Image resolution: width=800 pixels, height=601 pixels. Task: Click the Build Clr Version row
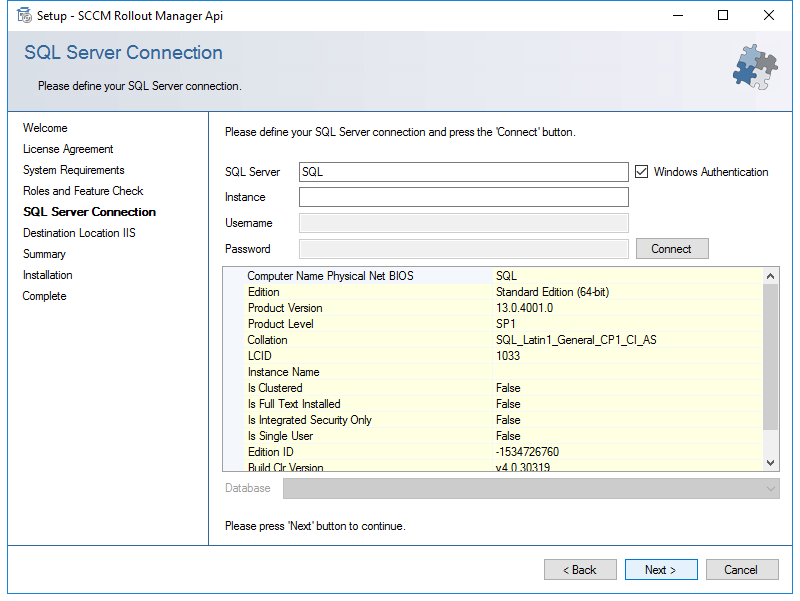click(493, 466)
